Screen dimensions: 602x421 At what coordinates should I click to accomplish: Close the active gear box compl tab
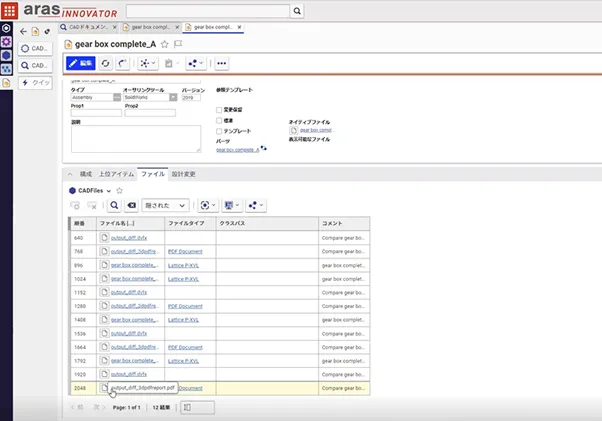(x=239, y=27)
